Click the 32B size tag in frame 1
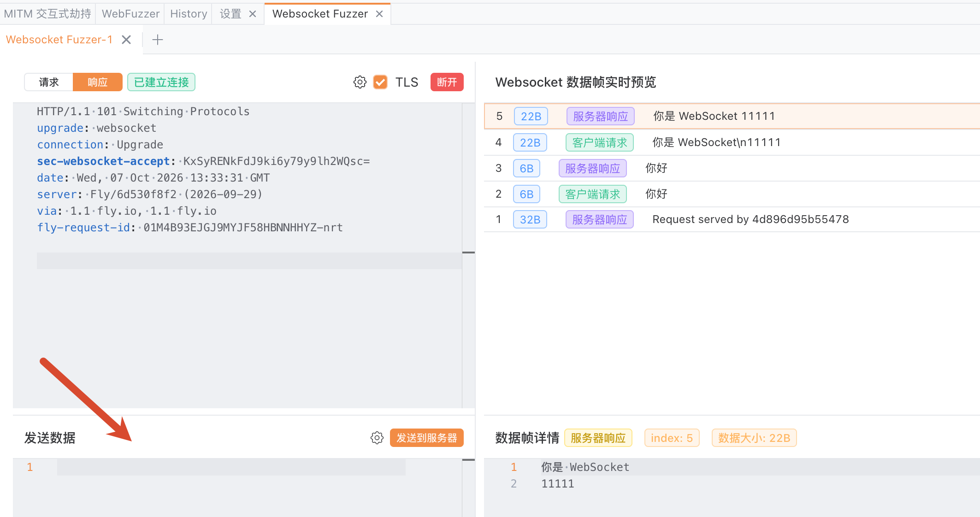This screenshot has width=980, height=517. 530,219
